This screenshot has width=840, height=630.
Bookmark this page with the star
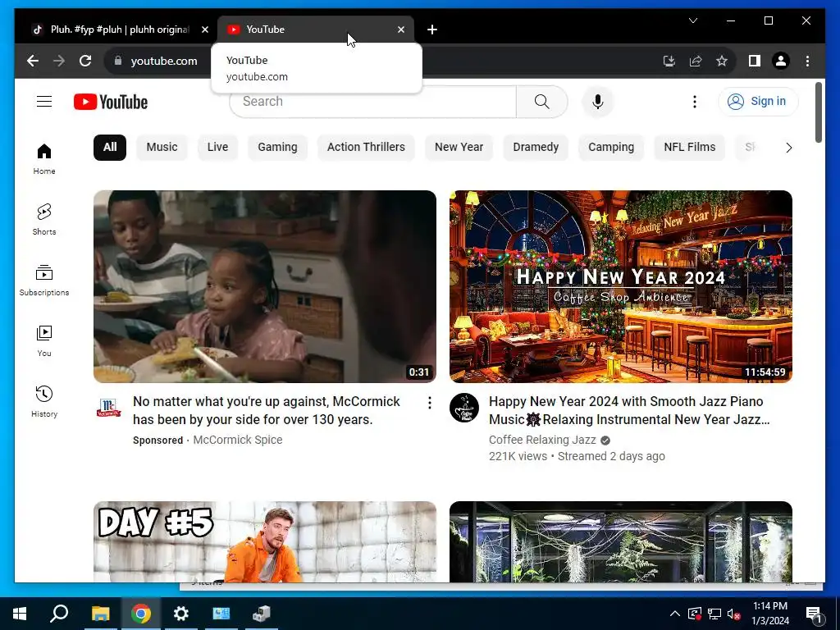(722, 61)
